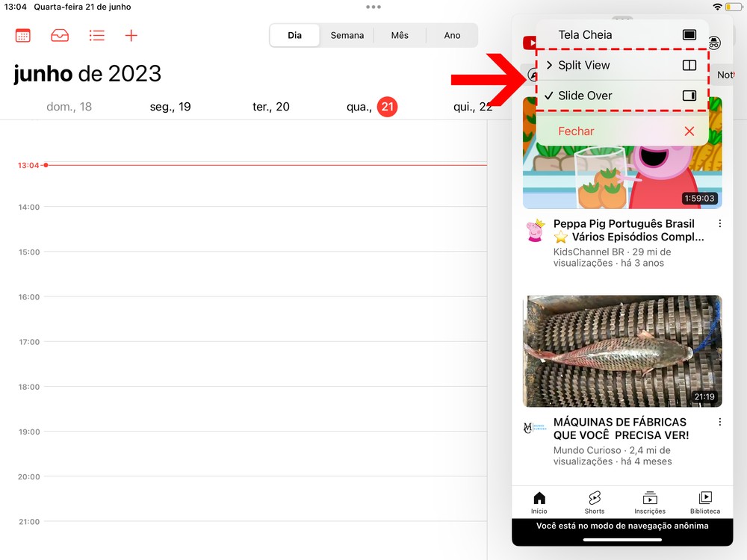747x560 pixels.
Task: Open the Shorts tab in YouTube
Action: tap(595, 503)
